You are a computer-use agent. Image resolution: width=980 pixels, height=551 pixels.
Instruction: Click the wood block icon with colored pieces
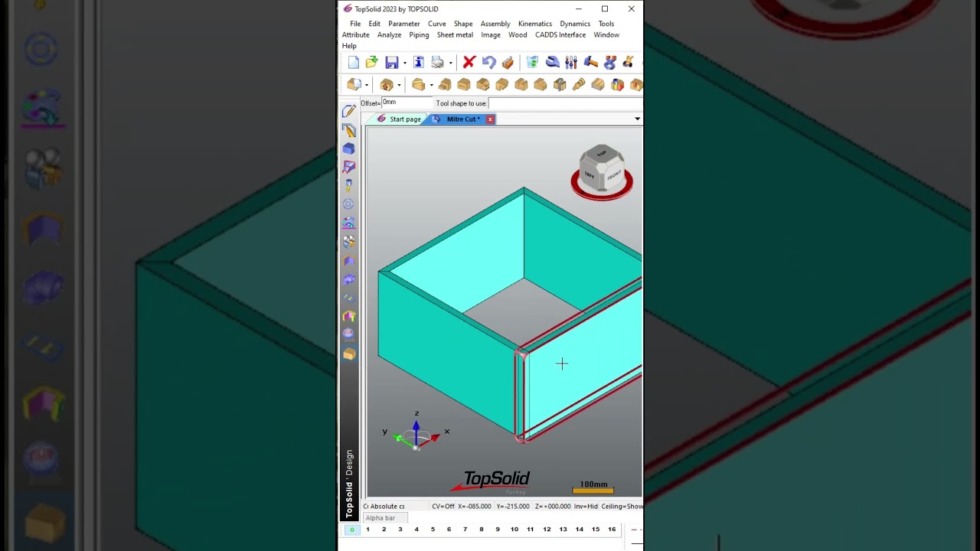coord(617,85)
